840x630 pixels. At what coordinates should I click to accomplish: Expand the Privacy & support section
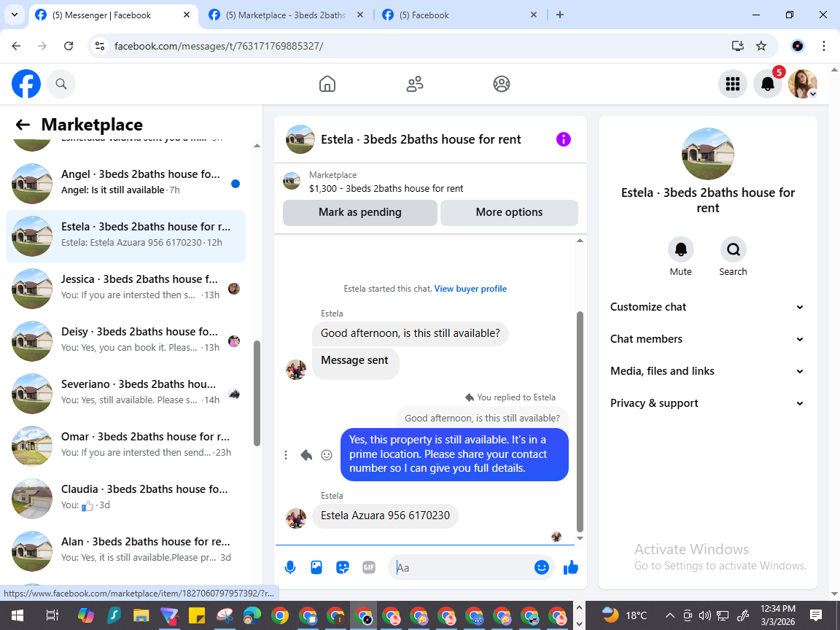click(707, 403)
